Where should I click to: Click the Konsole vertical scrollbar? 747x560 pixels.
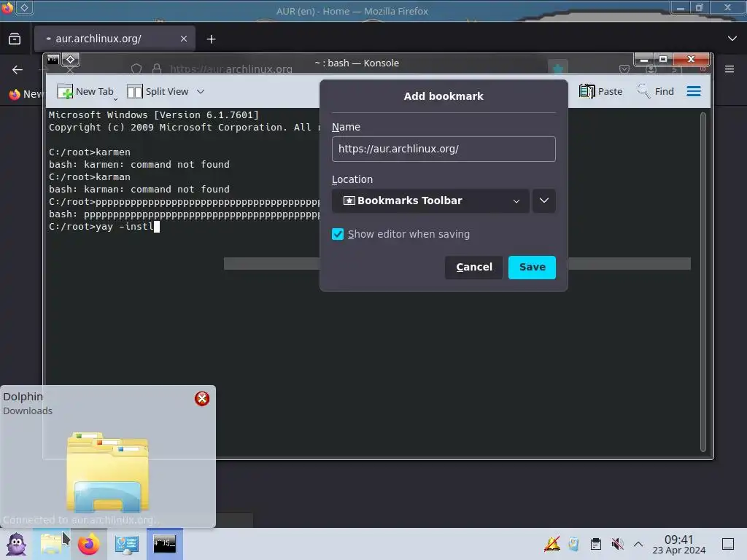703,282
